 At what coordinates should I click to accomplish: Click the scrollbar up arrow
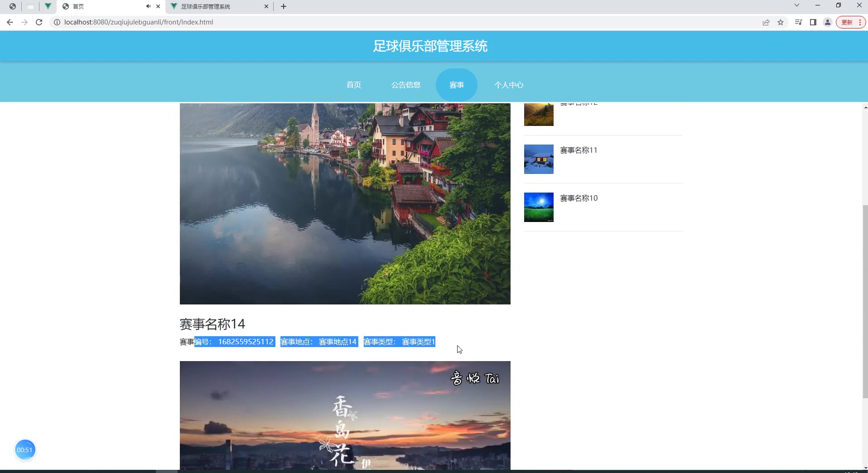[865, 107]
